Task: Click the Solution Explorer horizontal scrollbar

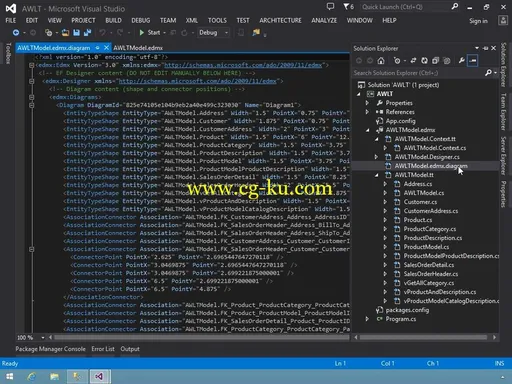Action: tap(424, 338)
